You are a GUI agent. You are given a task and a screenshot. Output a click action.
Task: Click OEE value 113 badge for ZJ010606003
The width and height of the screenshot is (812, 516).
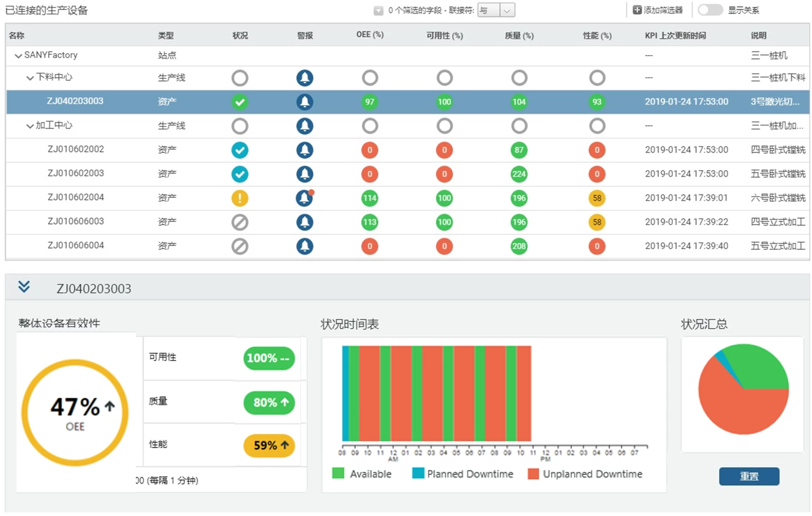(370, 222)
